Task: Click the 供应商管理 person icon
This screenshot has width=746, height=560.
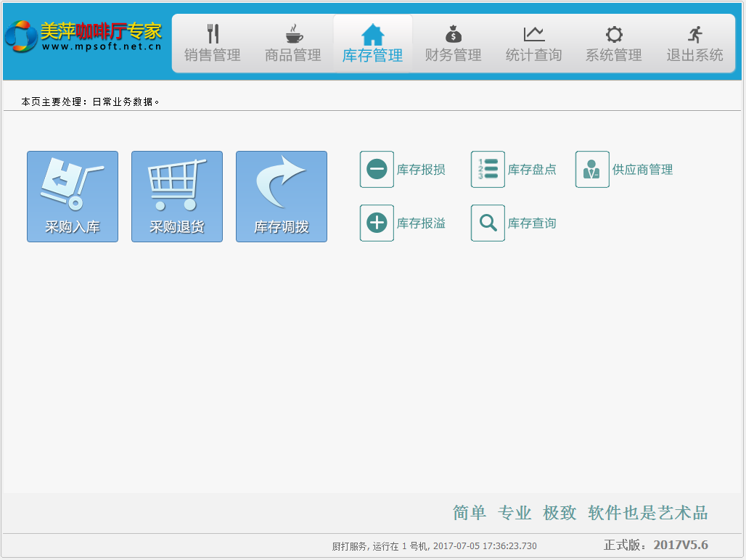Action: (592, 170)
